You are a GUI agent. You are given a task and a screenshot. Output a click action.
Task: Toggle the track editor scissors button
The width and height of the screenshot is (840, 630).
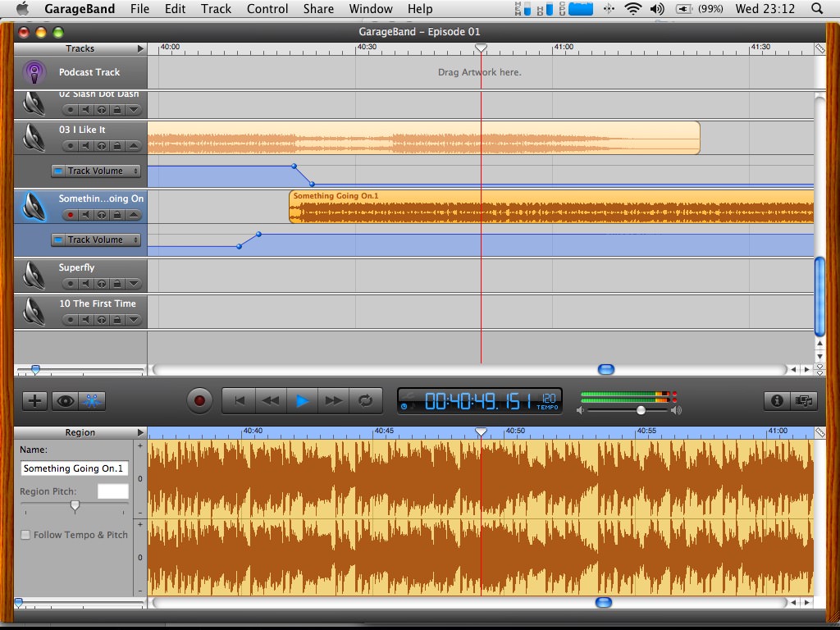click(x=92, y=400)
